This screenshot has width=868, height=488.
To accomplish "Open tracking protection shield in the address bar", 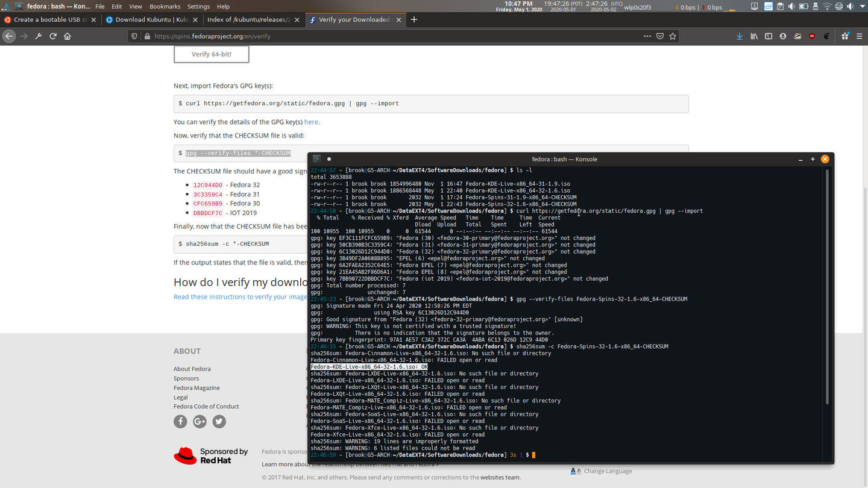I will pos(134,36).
